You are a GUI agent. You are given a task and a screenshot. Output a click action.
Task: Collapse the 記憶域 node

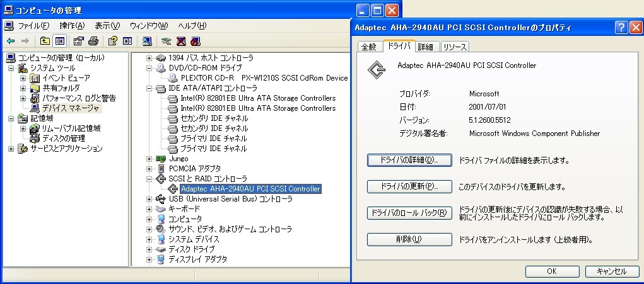pos(11,118)
